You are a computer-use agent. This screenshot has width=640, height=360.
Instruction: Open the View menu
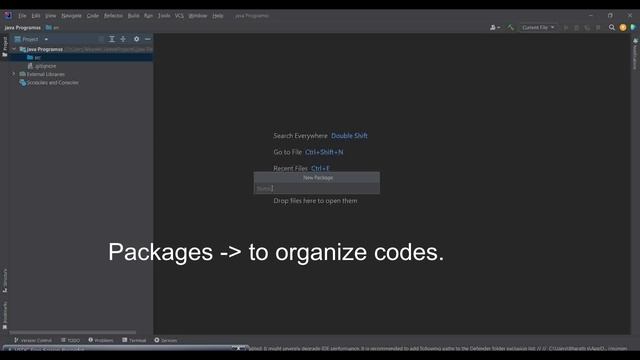[51, 16]
